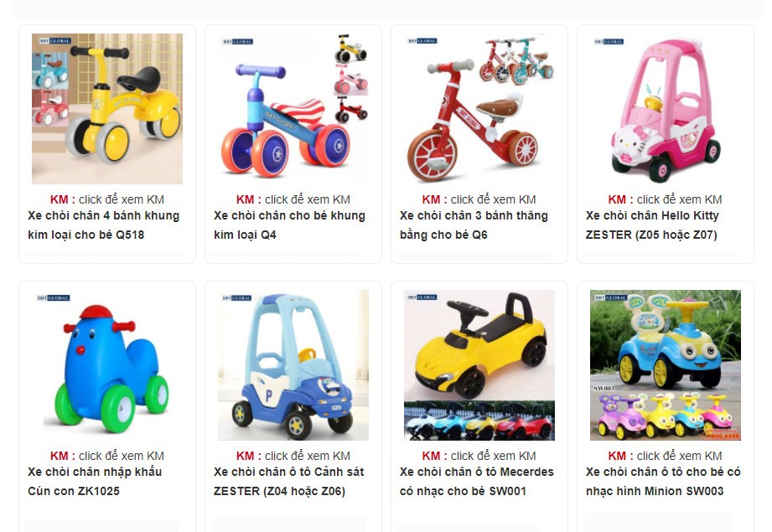View KM promotion for the Cún con ZK1025
The image size is (772, 532).
107,456
